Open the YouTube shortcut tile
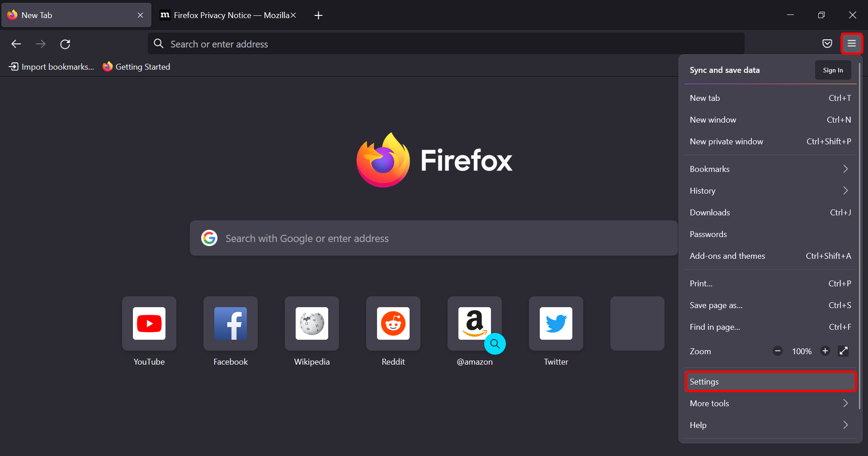 149,323
